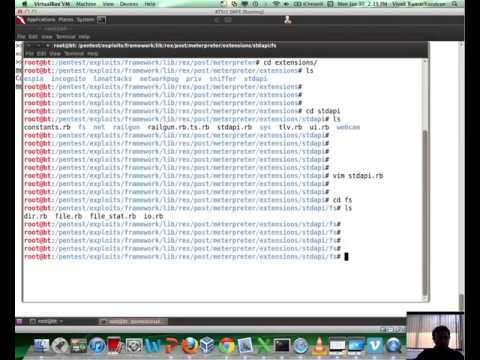Open the Devices menu

[129, 4]
